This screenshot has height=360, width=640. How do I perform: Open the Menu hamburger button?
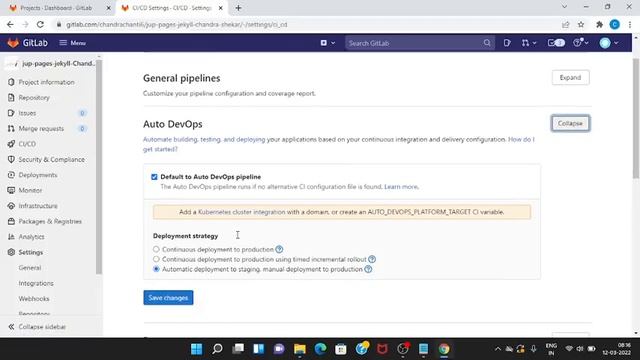point(72,43)
